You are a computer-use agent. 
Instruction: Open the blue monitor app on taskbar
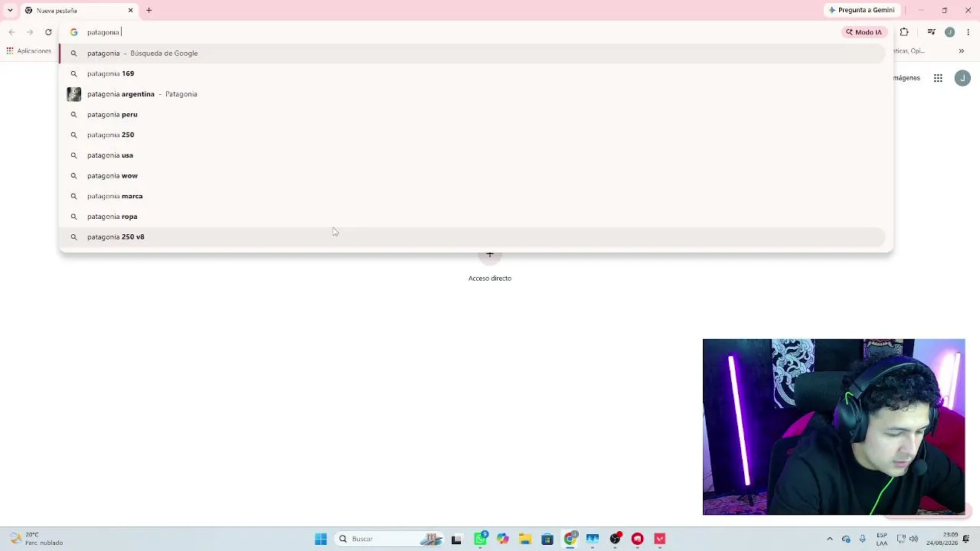593,539
